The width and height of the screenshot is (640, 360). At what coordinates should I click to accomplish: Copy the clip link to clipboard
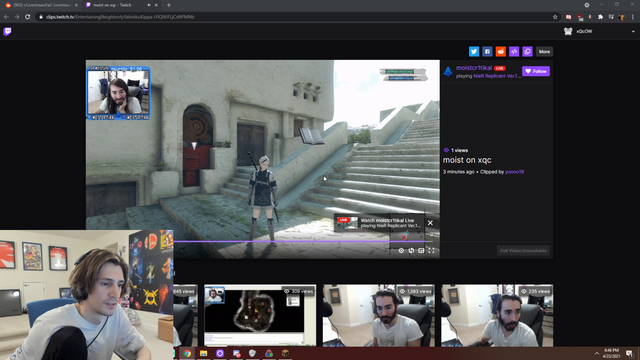(527, 51)
